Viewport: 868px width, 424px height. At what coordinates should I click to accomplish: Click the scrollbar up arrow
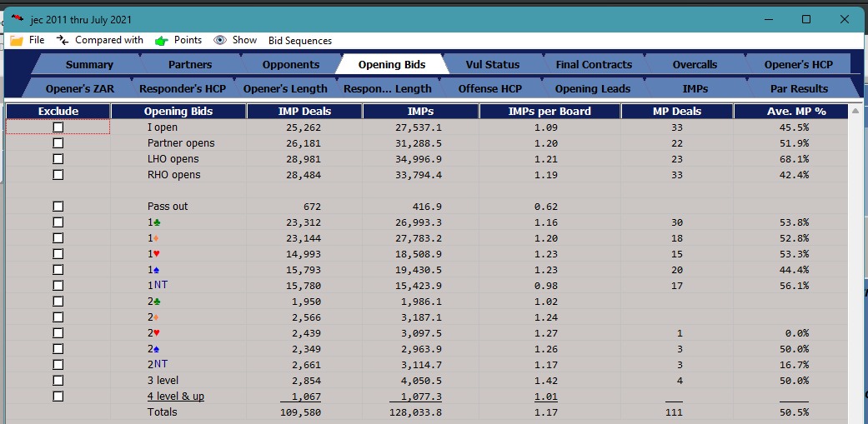[855, 110]
